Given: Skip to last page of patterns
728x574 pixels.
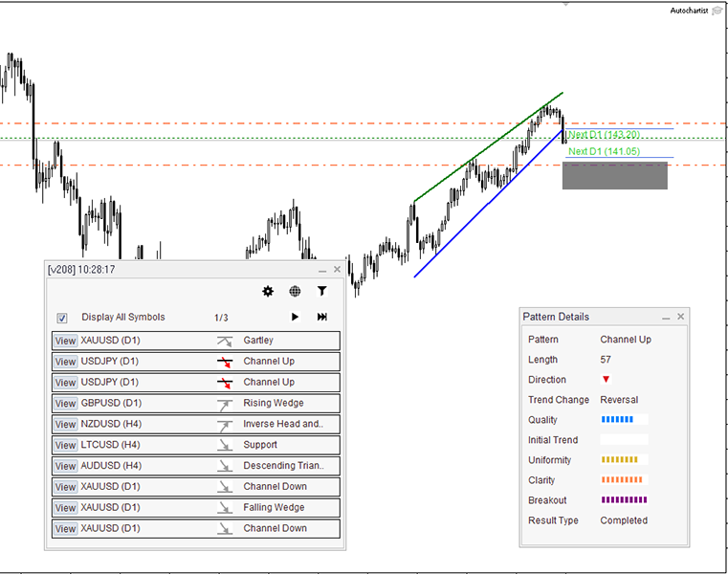Looking at the screenshot, I should click(x=322, y=318).
